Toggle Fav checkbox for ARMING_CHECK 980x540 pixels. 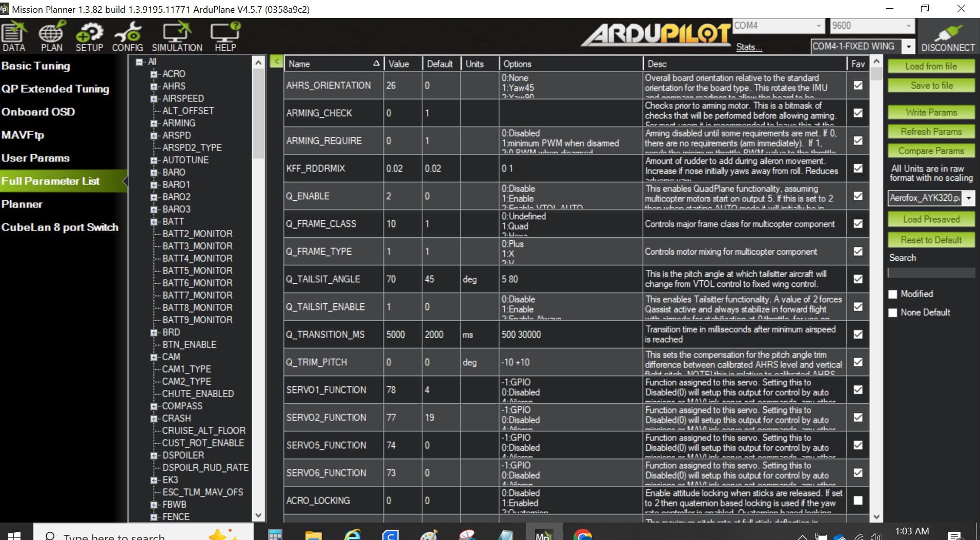point(858,113)
